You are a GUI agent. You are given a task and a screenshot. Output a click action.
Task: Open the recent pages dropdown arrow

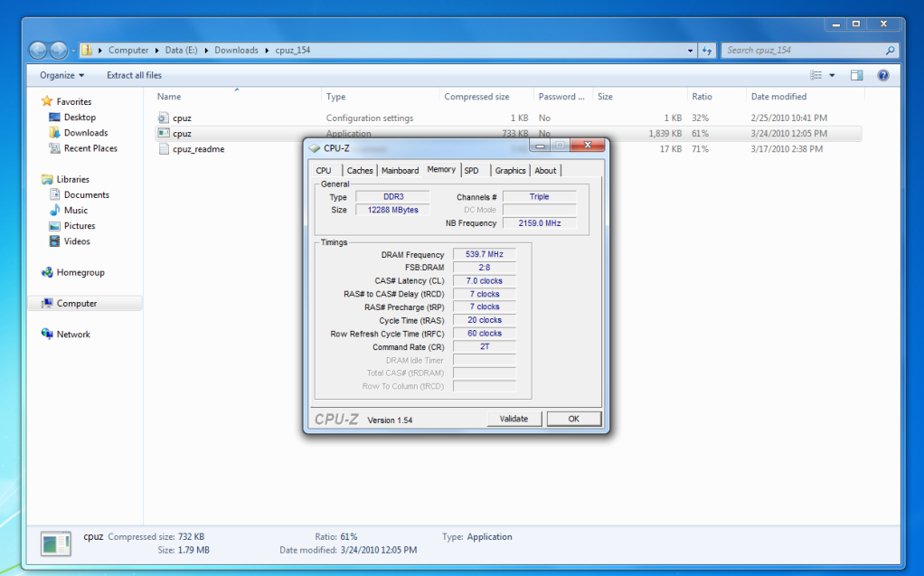click(73, 51)
